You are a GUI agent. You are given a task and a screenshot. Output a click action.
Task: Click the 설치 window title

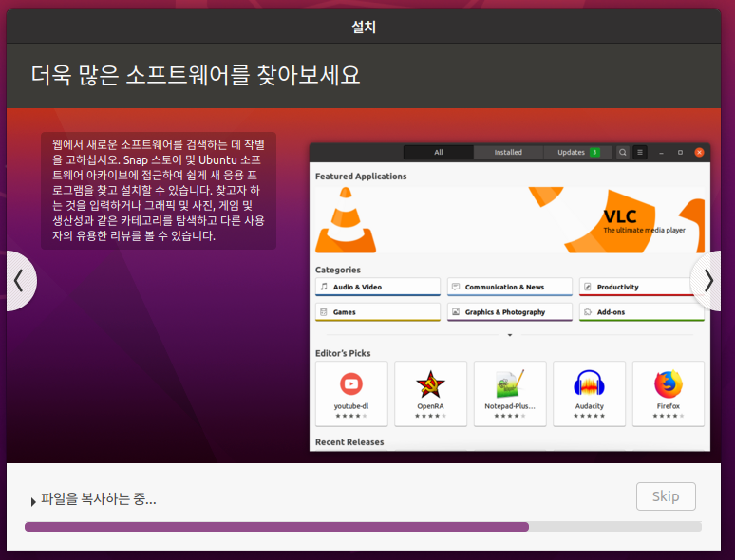coord(364,28)
